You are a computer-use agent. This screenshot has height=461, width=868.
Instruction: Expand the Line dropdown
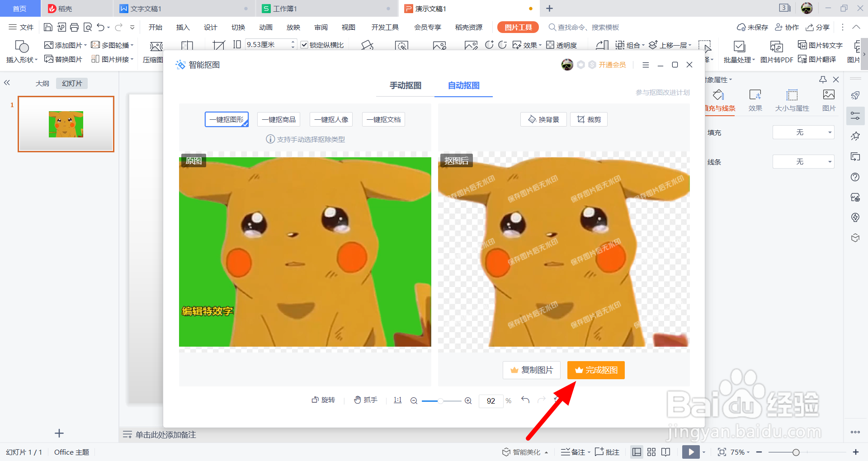803,162
